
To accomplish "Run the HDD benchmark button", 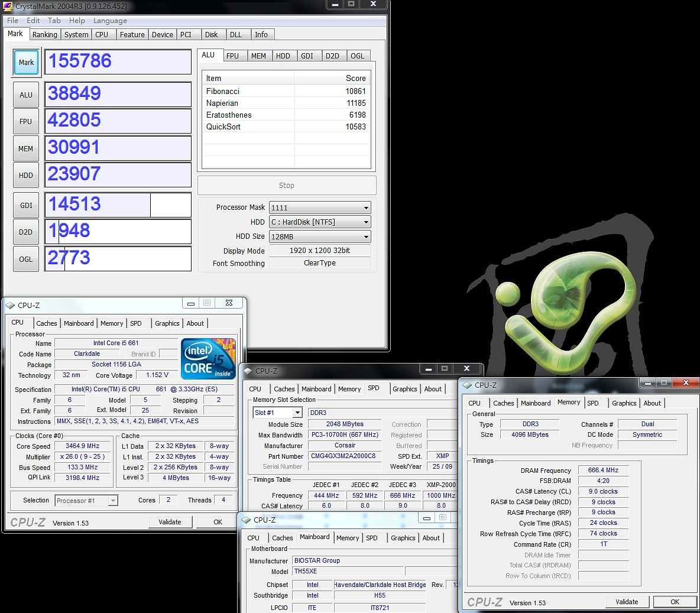I will [x=26, y=175].
